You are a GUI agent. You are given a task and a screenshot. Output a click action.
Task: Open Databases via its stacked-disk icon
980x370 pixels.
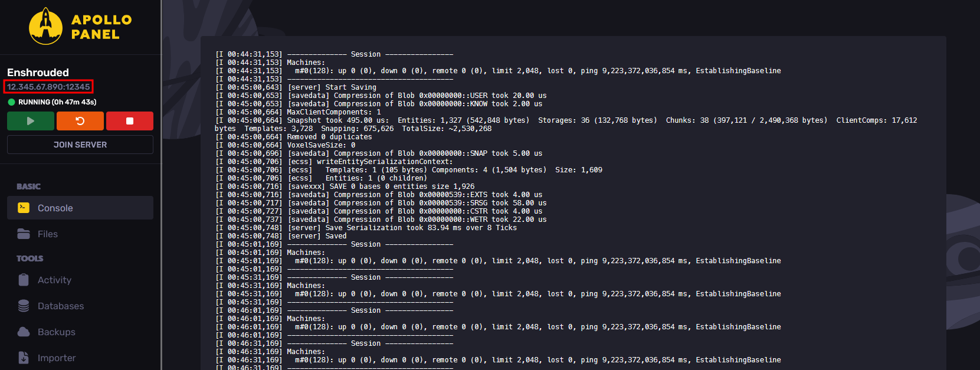click(24, 306)
